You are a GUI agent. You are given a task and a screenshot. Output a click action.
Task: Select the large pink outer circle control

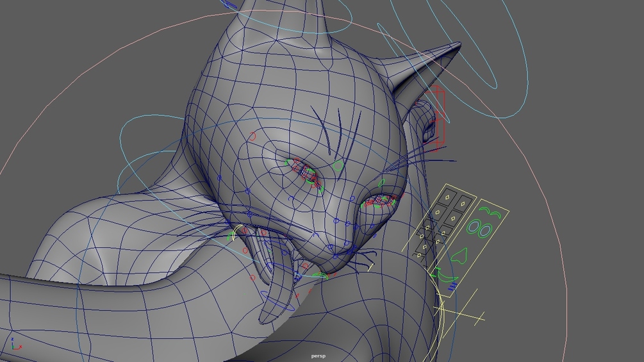(x=283, y=185)
